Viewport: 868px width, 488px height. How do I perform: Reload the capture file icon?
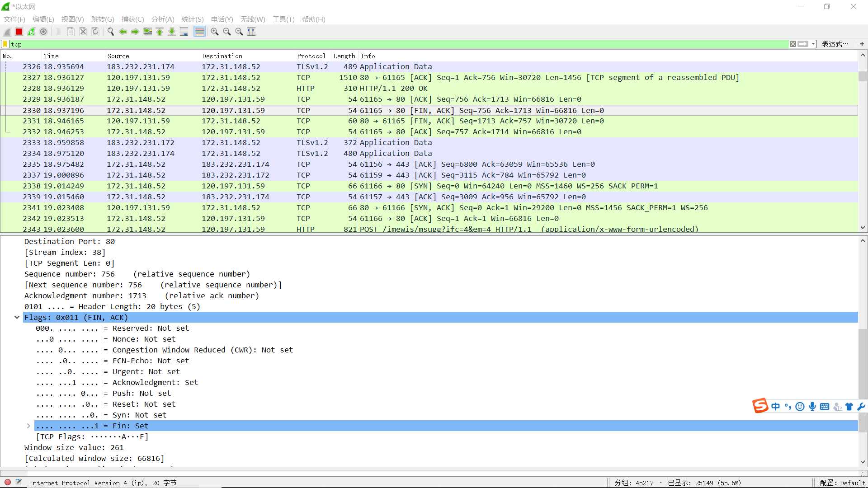coord(95,32)
